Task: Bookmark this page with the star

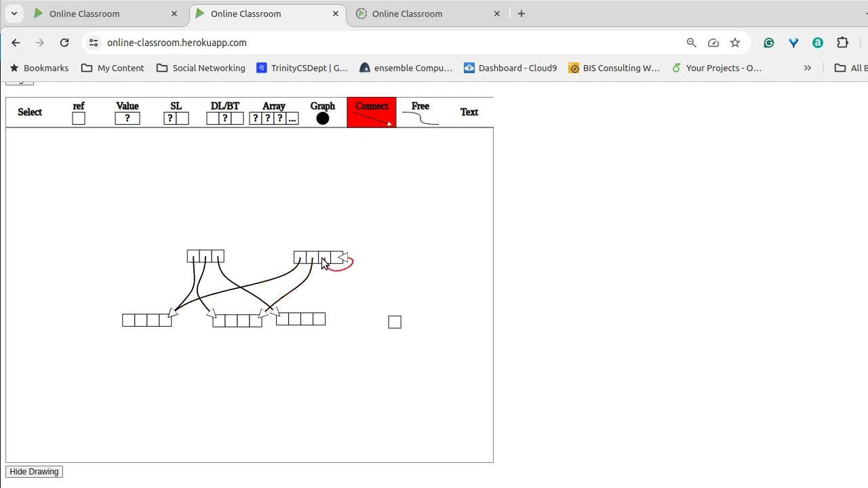Action: (x=735, y=43)
